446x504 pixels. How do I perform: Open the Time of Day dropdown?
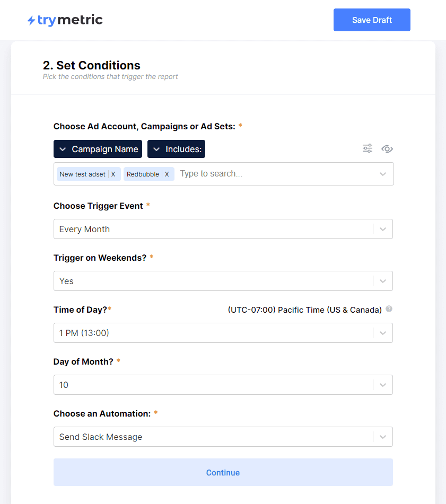[x=223, y=333]
